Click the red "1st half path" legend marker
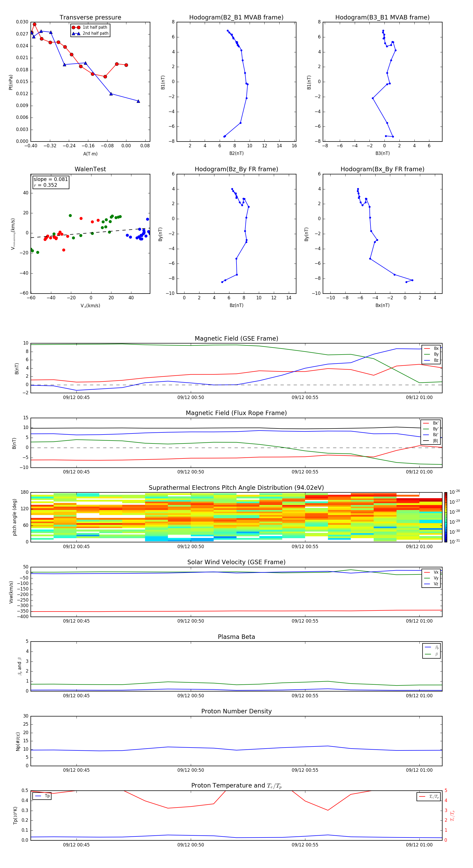473x868 pixels. [76, 27]
